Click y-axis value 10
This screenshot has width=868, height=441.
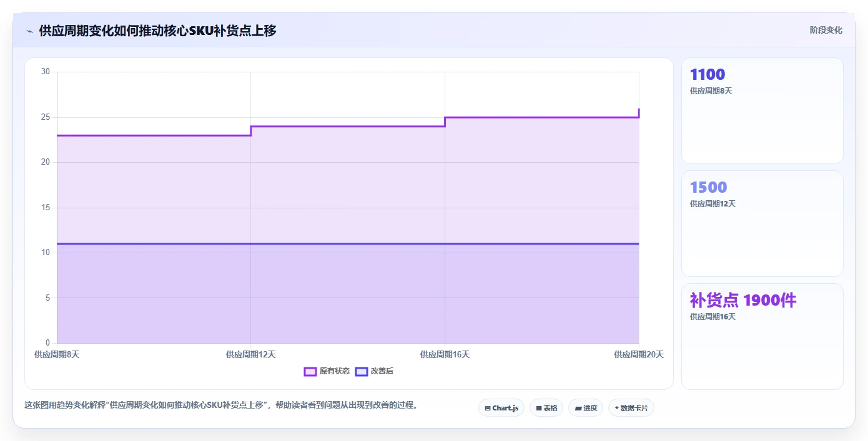(x=46, y=253)
